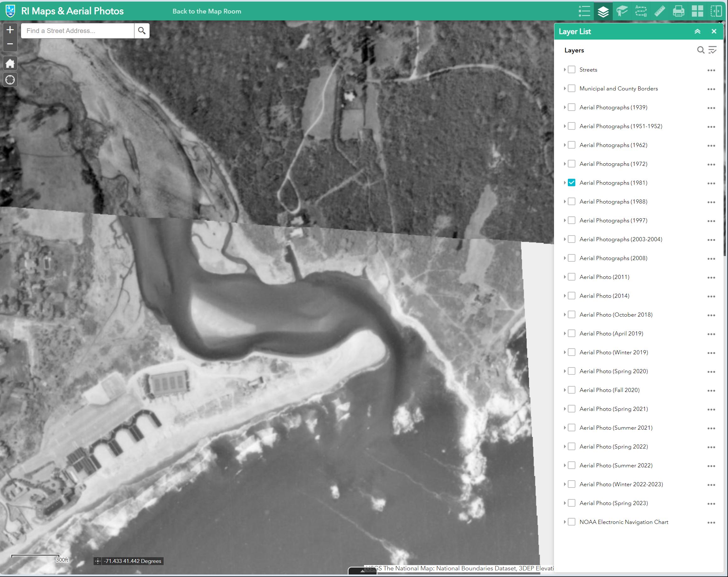Turn on Aerial Photo (Spring 2023) layer
This screenshot has height=577, width=728.
click(571, 503)
